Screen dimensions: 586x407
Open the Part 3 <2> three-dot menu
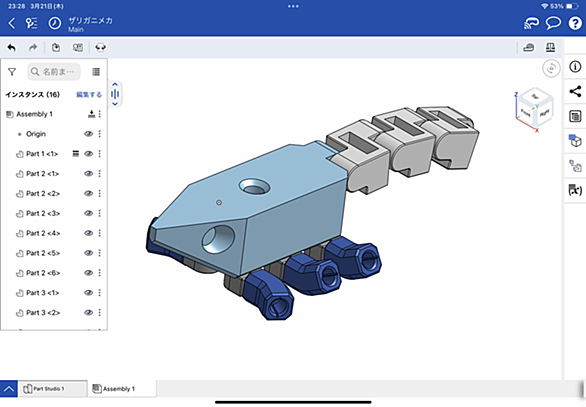pyautogui.click(x=100, y=312)
